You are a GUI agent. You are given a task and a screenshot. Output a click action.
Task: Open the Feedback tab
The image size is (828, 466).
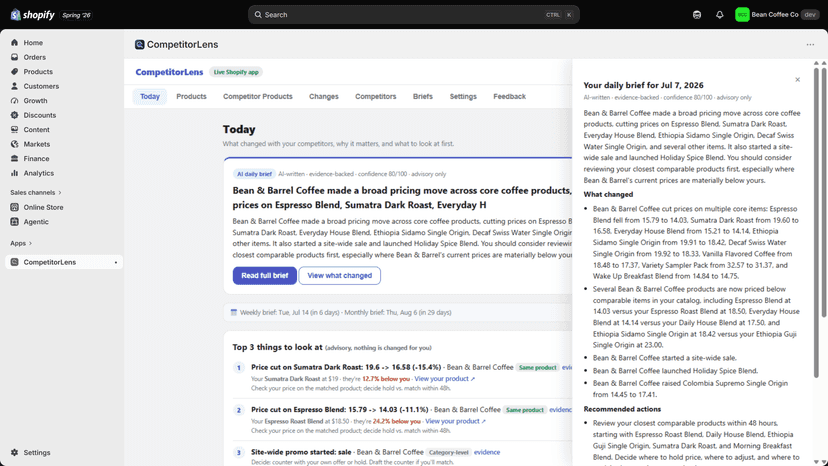[510, 97]
